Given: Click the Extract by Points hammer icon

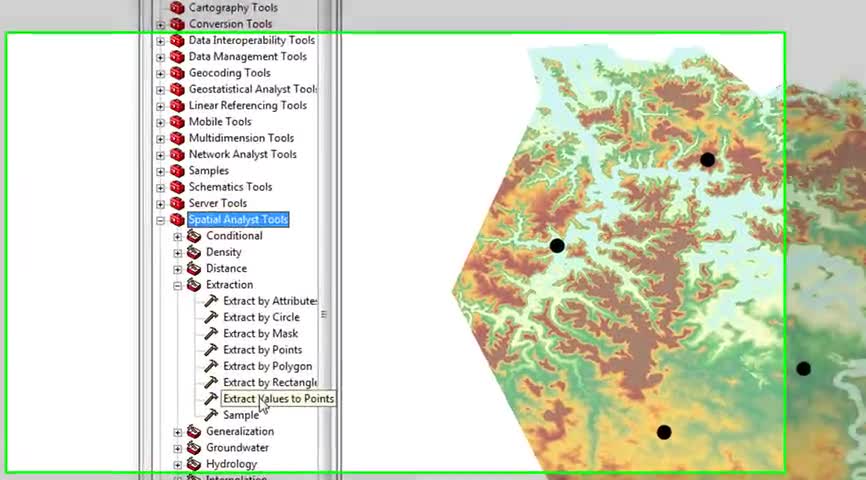Looking at the screenshot, I should (x=211, y=350).
